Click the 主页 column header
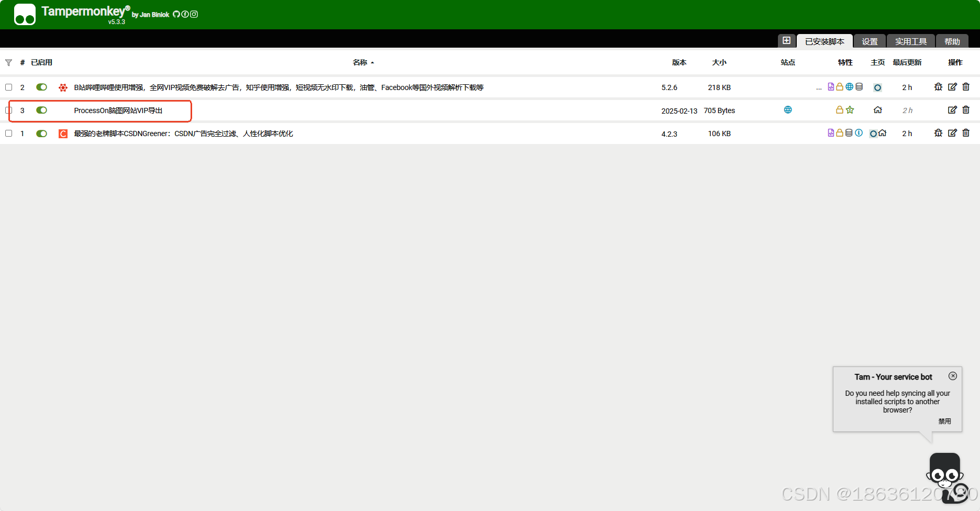The width and height of the screenshot is (980, 511). [878, 62]
